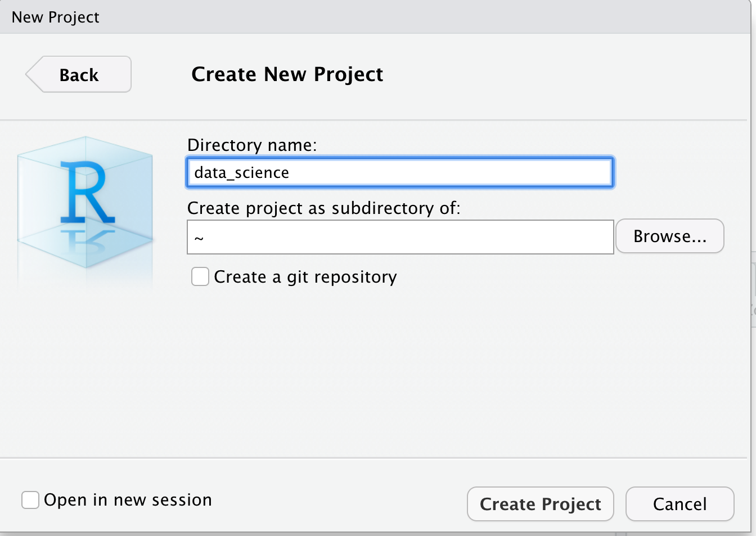The width and height of the screenshot is (756, 536).
Task: Enable Create a git repository checkbox
Action: coord(200,277)
